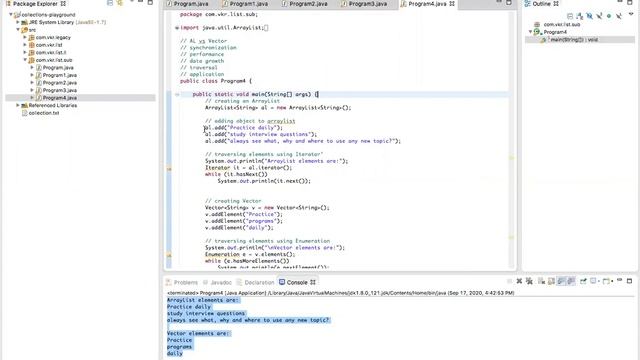
Task: Open the Javadoc tab
Action: (x=218, y=282)
